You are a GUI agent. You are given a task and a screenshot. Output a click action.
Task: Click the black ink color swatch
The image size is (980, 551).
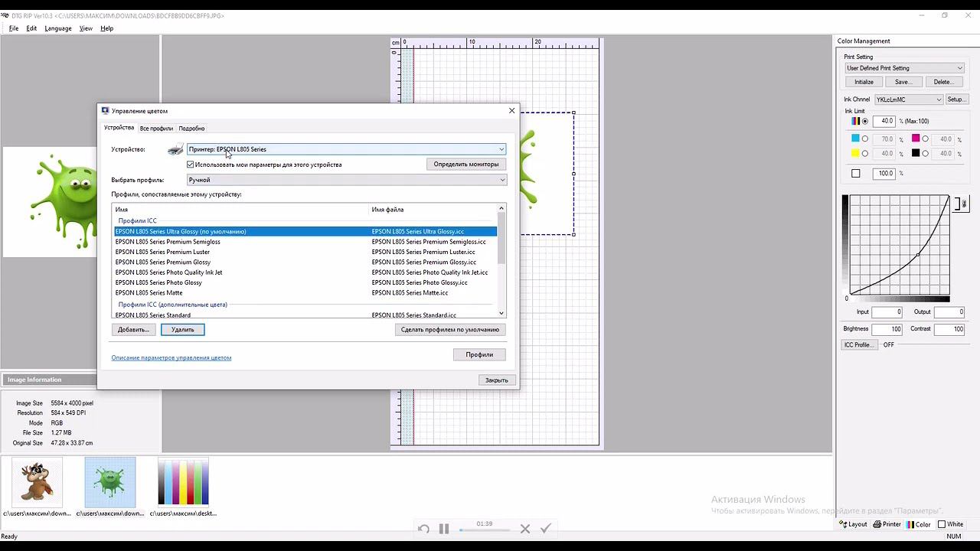tap(916, 153)
